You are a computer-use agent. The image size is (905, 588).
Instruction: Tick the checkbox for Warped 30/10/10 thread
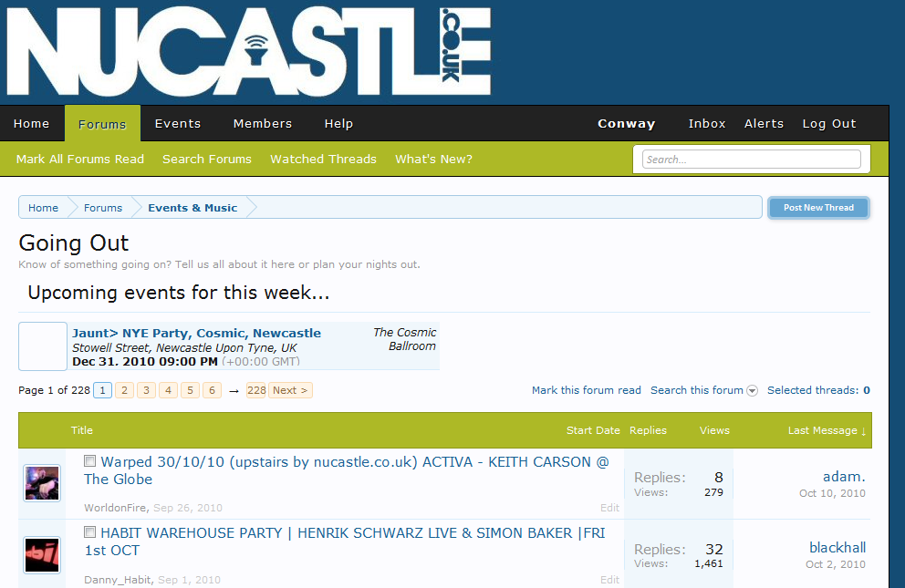point(90,461)
